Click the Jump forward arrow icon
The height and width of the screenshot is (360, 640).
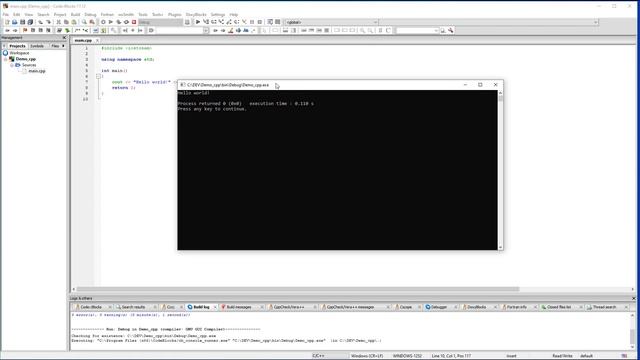(x=15, y=31)
